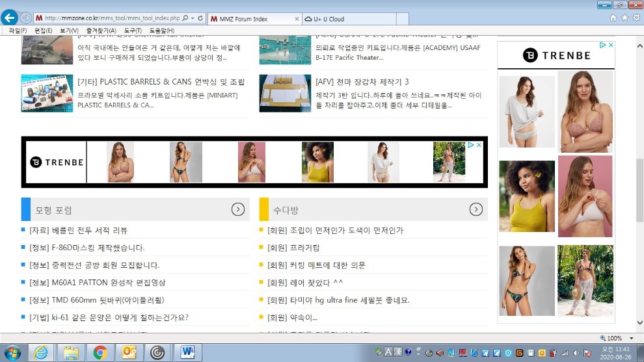Open the IE tools gear icon

pyautogui.click(x=636, y=18)
